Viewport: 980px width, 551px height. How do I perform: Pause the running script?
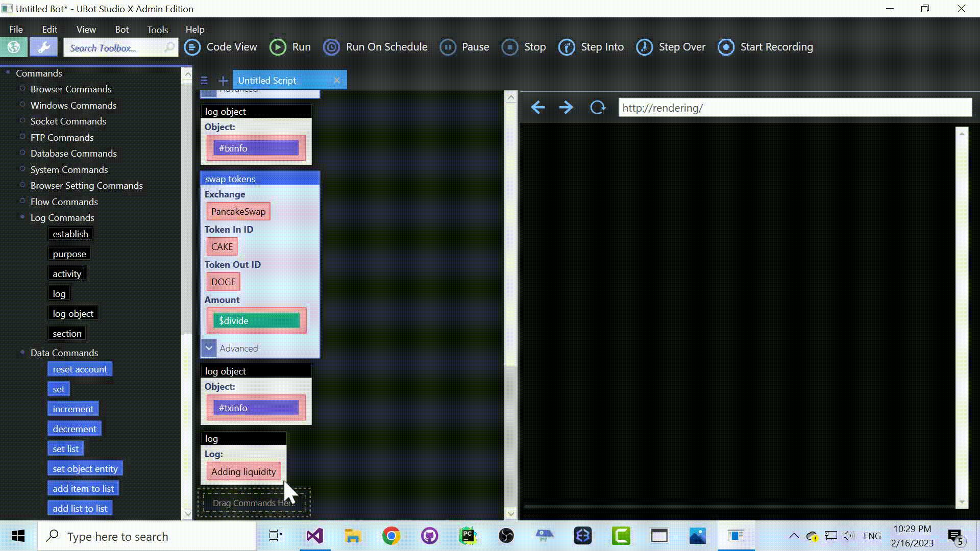coord(464,47)
